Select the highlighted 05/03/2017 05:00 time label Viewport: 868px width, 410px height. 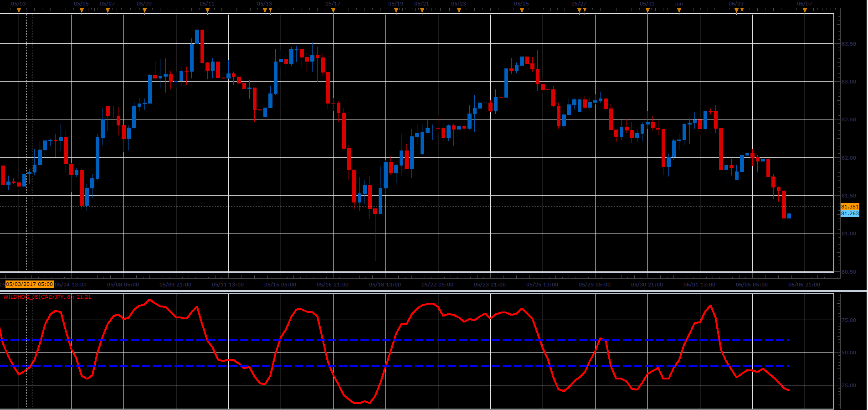pyautogui.click(x=30, y=284)
